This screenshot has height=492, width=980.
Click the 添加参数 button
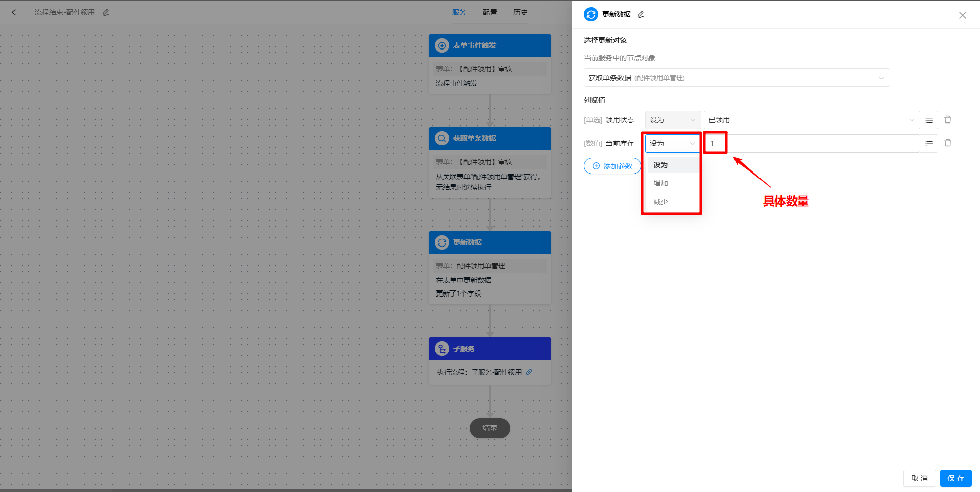[612, 166]
